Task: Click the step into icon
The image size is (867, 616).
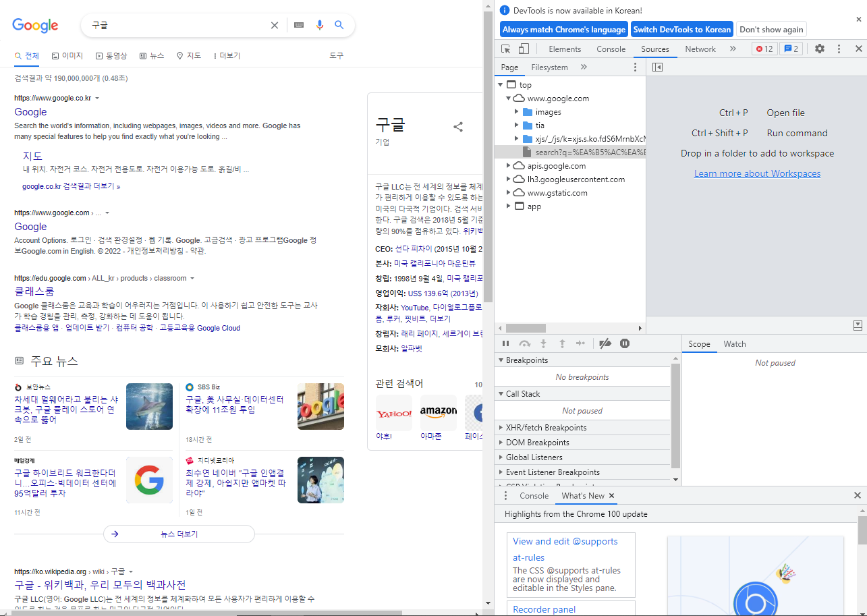Action: 543,343
